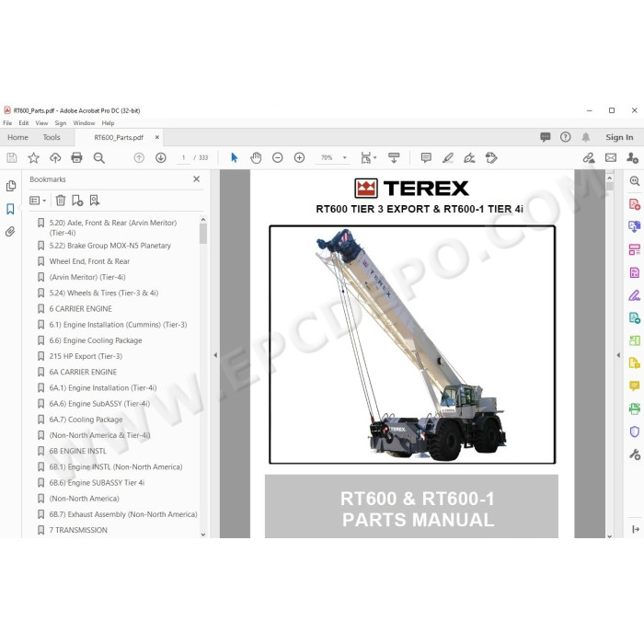The height and width of the screenshot is (644, 644).
Task: Open the Protect shield tool icon
Action: click(635, 431)
